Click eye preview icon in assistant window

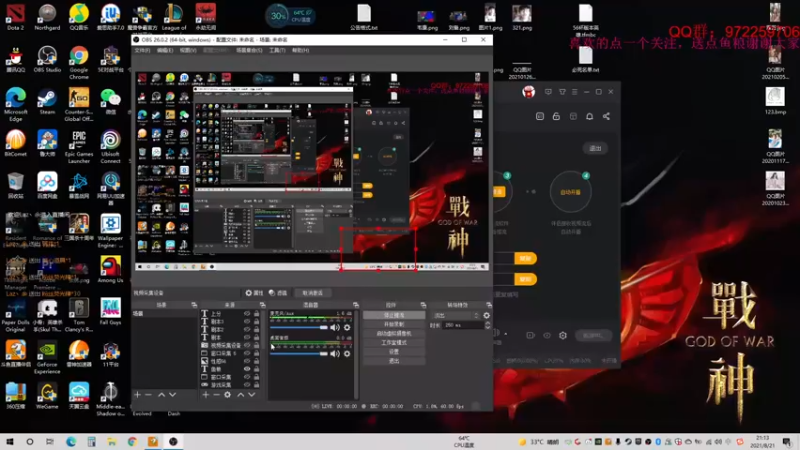click(547, 335)
